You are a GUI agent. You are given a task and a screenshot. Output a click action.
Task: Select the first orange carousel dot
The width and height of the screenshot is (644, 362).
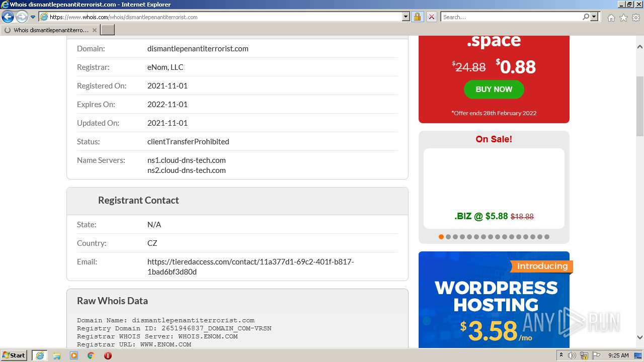(441, 237)
